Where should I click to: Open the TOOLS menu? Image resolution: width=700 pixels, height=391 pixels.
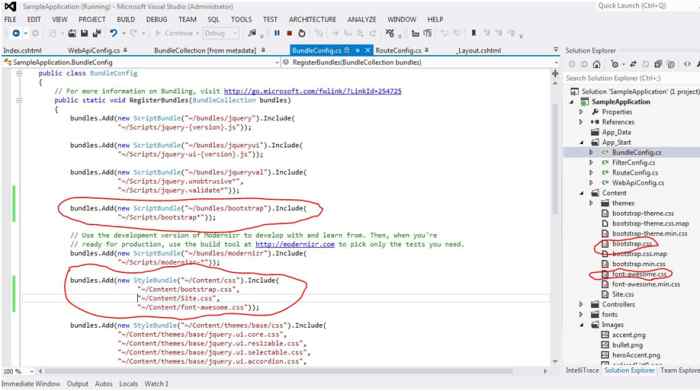click(241, 20)
